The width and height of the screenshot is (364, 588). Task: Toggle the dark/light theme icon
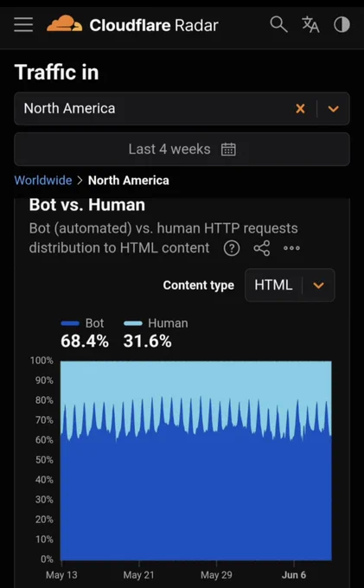[x=342, y=25]
